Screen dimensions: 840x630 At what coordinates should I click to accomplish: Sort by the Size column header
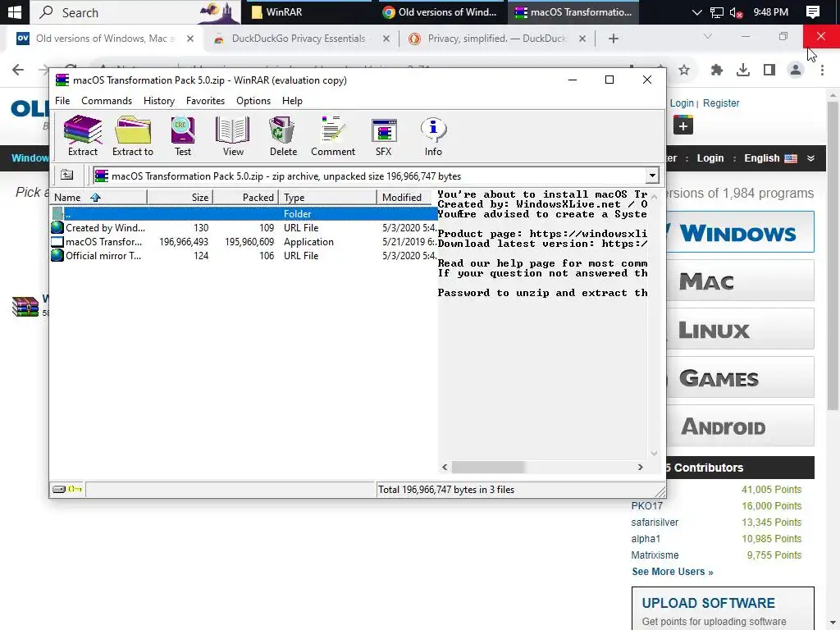tap(180, 197)
